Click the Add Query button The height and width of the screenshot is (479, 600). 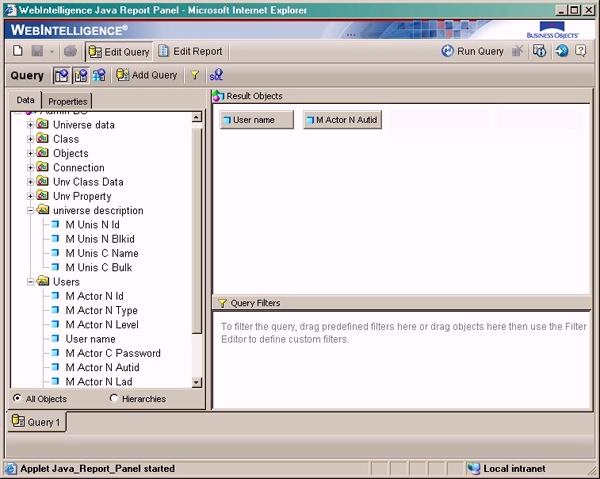146,75
